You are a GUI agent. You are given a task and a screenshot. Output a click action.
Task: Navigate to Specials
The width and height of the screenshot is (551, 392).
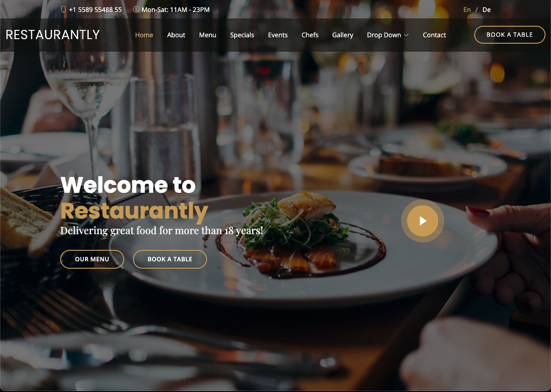point(242,35)
